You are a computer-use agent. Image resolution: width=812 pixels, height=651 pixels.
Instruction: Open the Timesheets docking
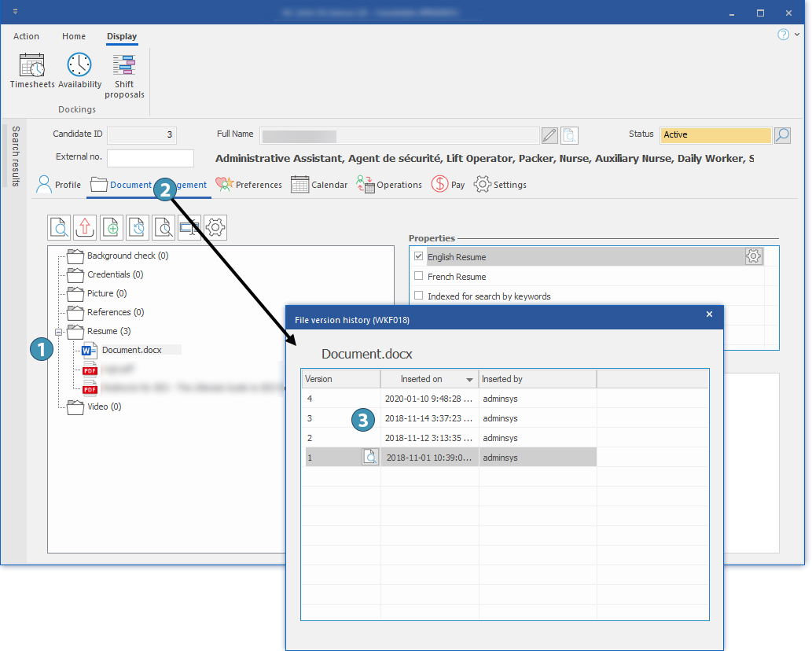[32, 71]
